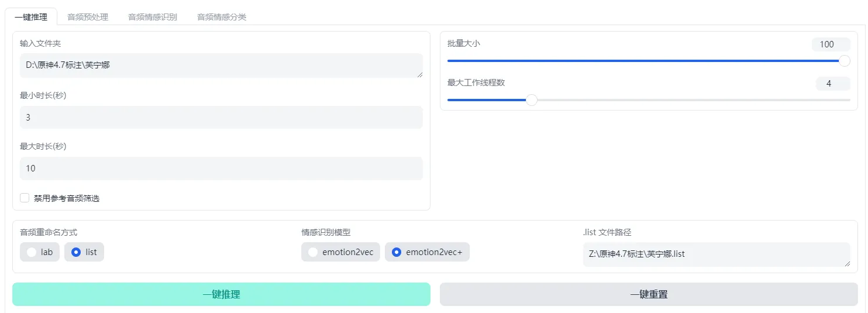This screenshot has width=868, height=313.
Task: Click the 最大工作线程数 slider handle
Action: (532, 100)
